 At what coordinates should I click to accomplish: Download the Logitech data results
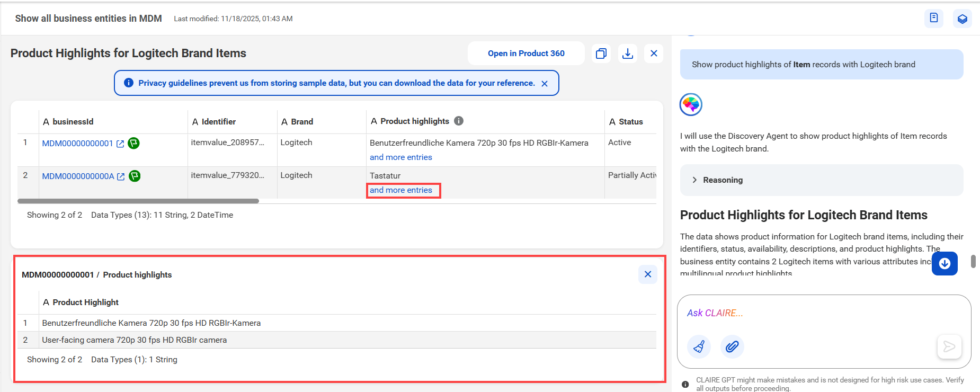point(628,54)
